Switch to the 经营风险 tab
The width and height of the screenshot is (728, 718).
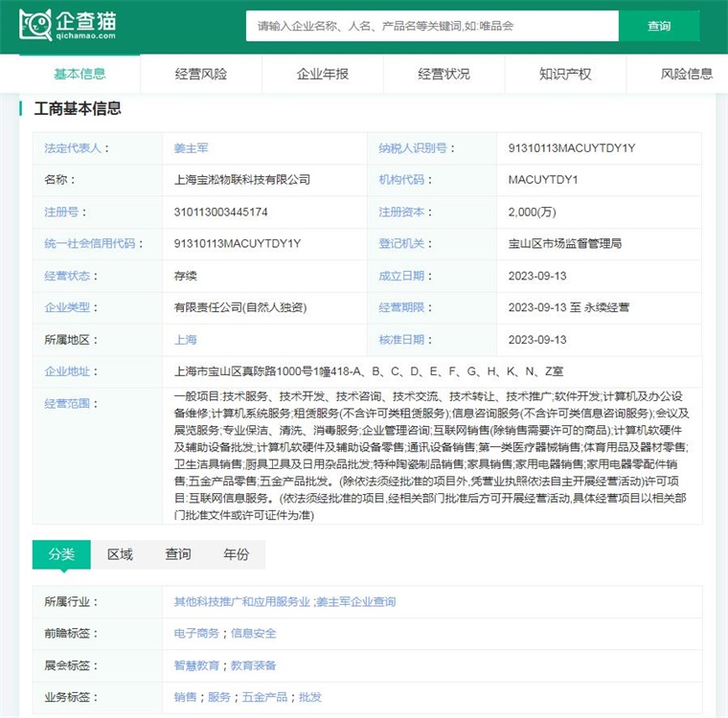point(201,74)
